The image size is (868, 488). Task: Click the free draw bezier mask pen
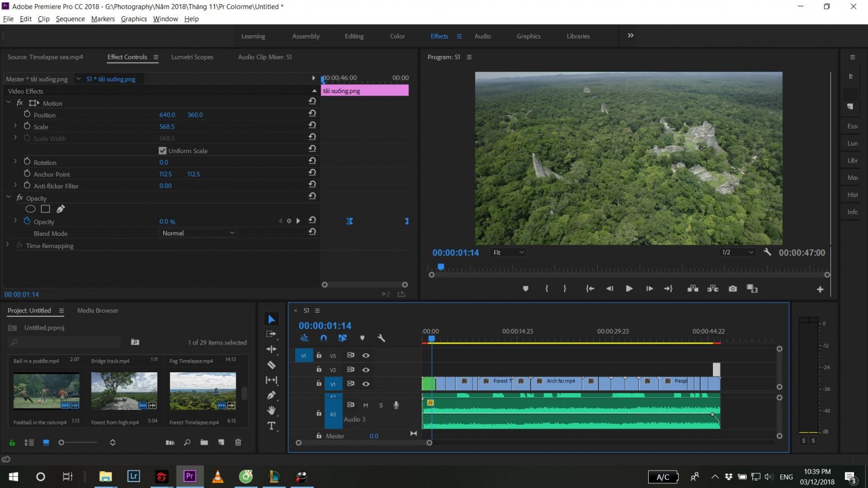coord(61,209)
